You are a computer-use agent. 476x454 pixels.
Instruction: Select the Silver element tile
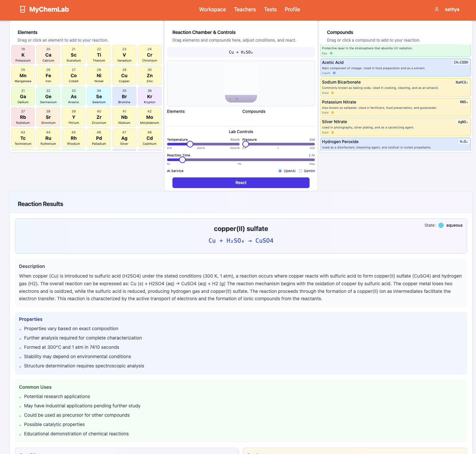(x=124, y=138)
